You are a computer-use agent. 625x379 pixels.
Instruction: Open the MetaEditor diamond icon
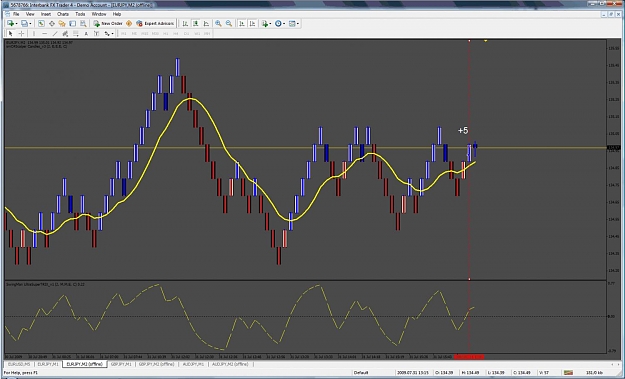pyautogui.click(x=129, y=24)
